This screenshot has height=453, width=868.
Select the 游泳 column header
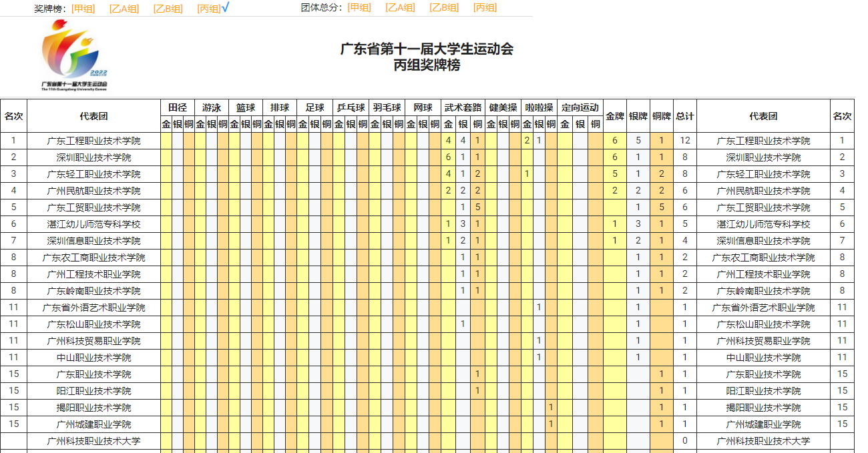pos(212,107)
